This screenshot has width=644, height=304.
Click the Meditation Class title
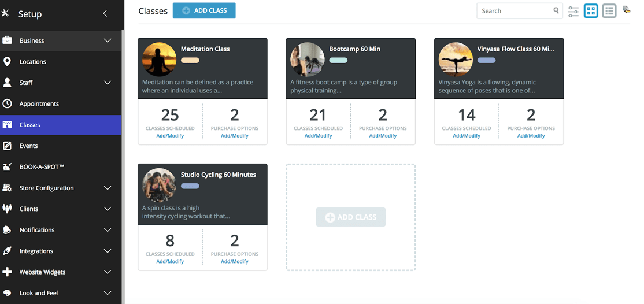tap(205, 49)
